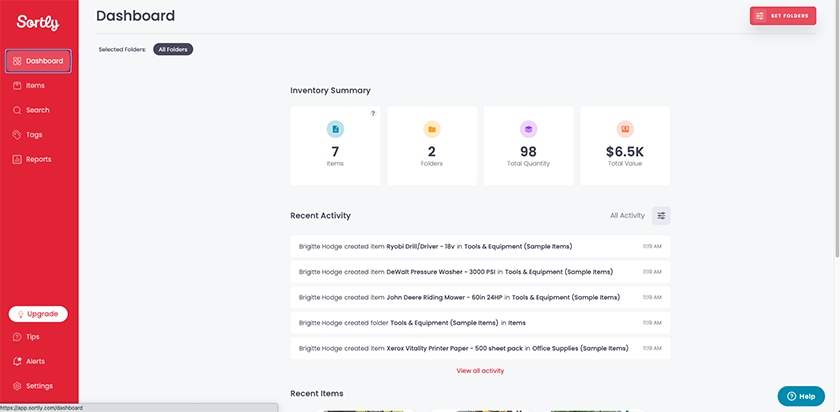
Task: Click the Tips question icon in sidebar
Action: click(17, 336)
